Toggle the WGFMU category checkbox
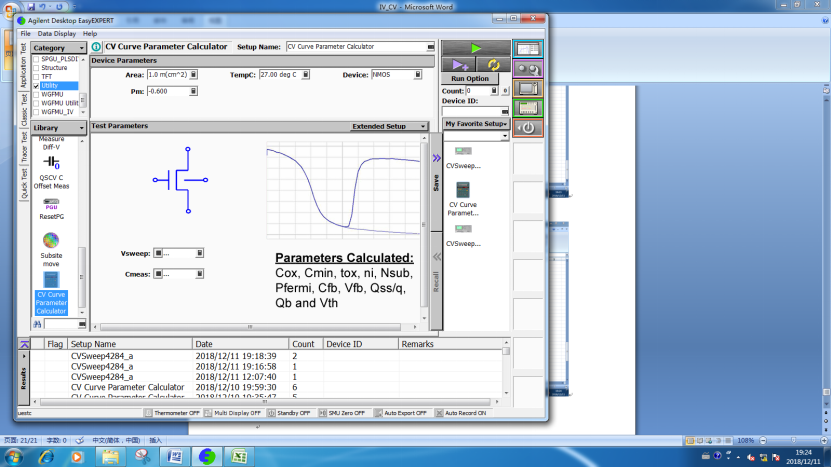Image resolution: width=831 pixels, height=468 pixels. 36,94
